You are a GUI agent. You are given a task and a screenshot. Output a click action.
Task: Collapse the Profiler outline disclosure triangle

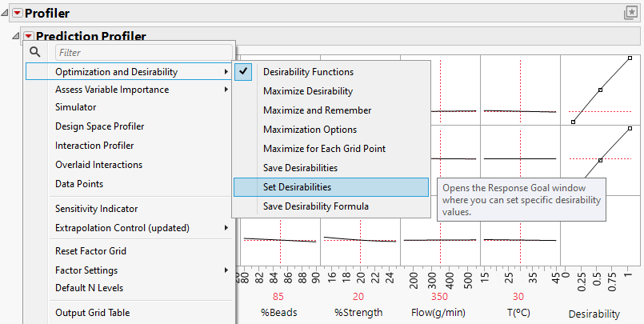pos(6,14)
